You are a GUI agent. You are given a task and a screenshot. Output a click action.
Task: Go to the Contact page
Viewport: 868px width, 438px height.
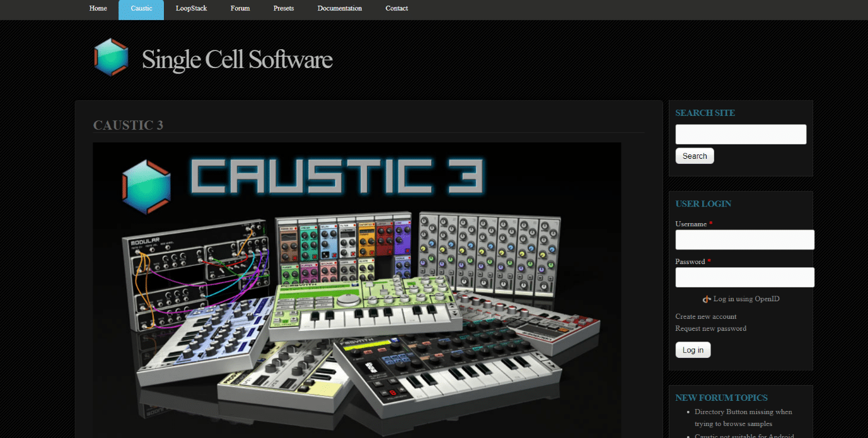(396, 9)
